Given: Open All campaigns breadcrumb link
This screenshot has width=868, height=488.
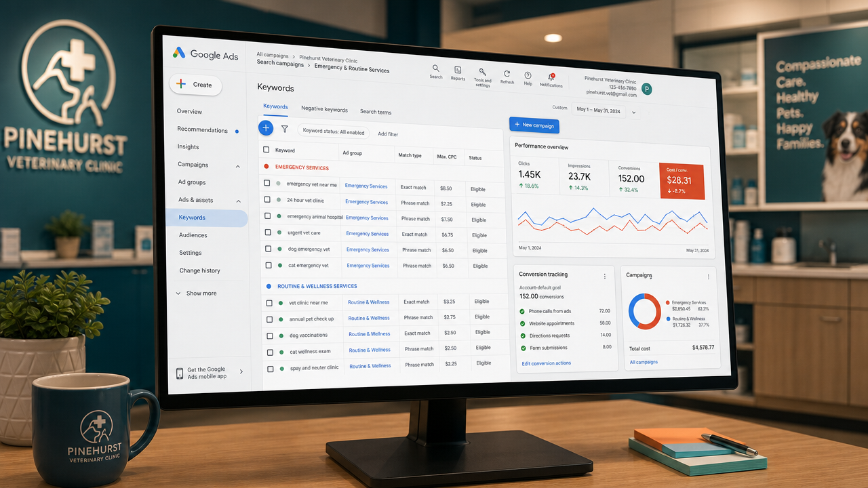Looking at the screenshot, I should click(x=272, y=55).
